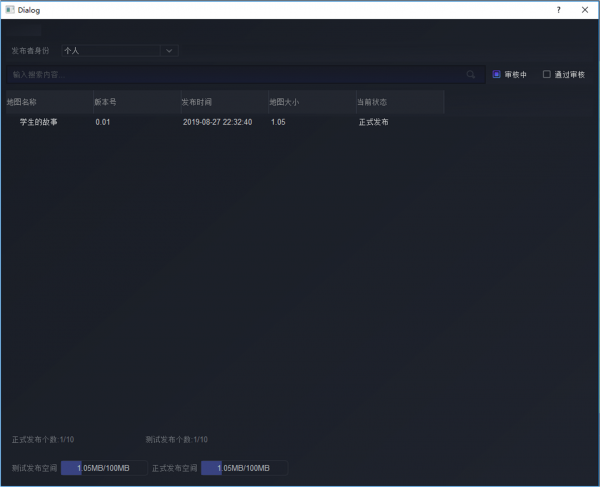Viewport: 600px width, 487px height.
Task: Click the Dialog window app icon
Action: pos(10,10)
